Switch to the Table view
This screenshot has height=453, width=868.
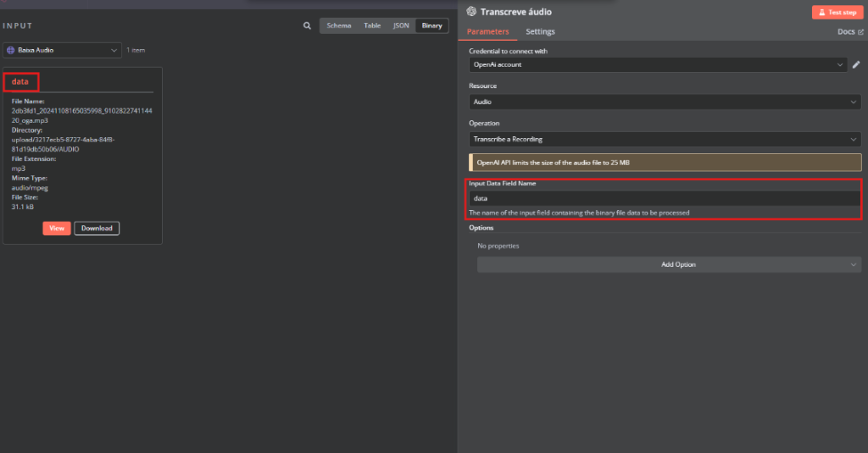(x=372, y=25)
